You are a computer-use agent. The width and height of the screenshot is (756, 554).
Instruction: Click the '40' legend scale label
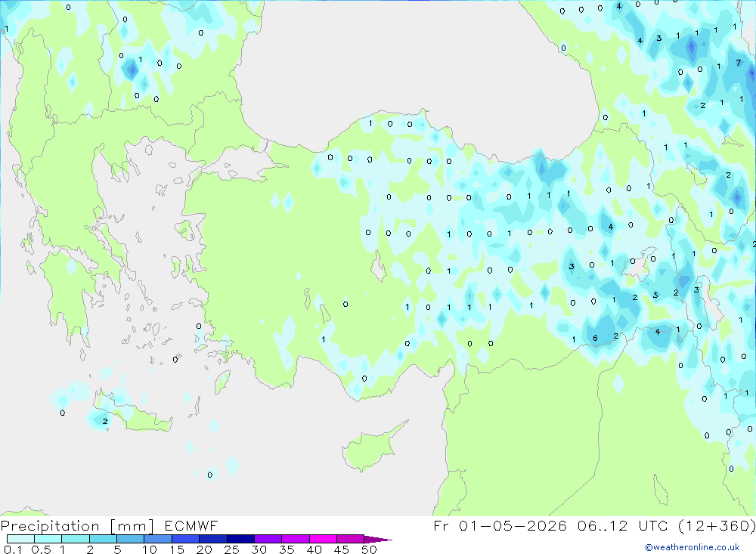point(314,549)
